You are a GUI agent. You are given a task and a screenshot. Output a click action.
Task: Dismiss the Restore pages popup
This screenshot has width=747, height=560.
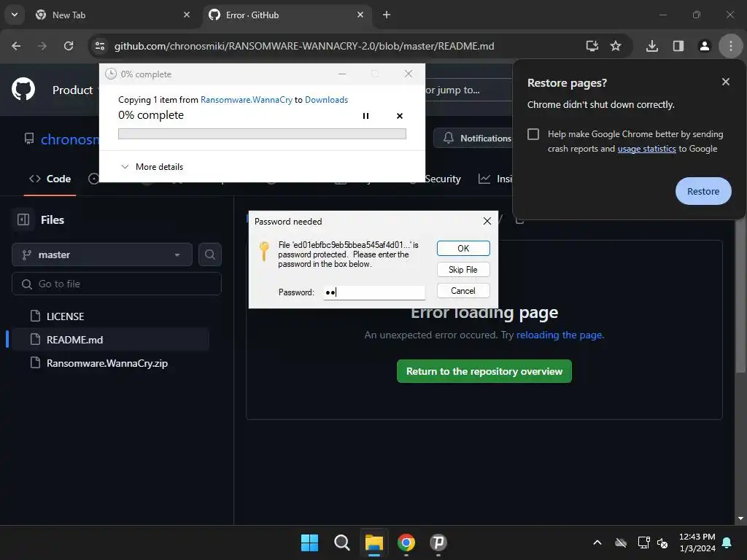click(726, 82)
